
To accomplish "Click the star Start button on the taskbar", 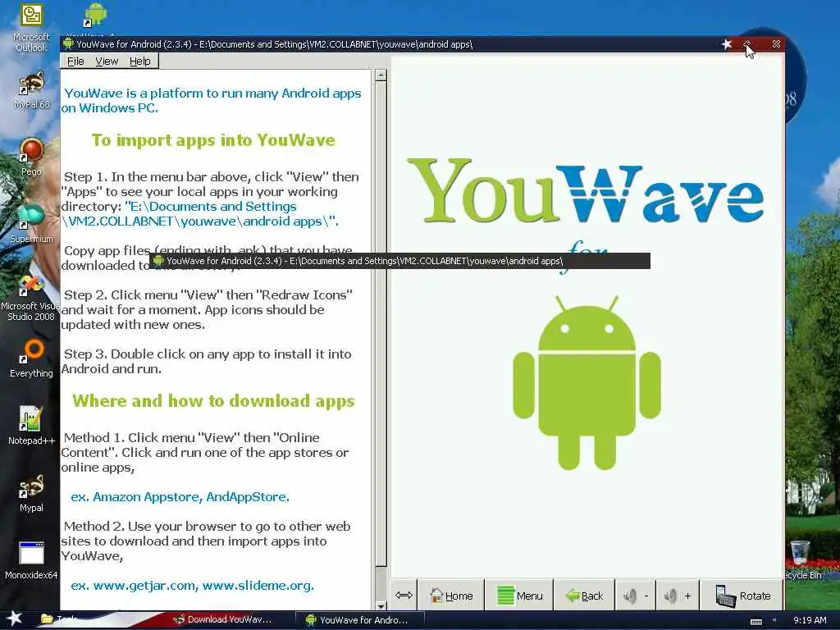I will pos(13,619).
